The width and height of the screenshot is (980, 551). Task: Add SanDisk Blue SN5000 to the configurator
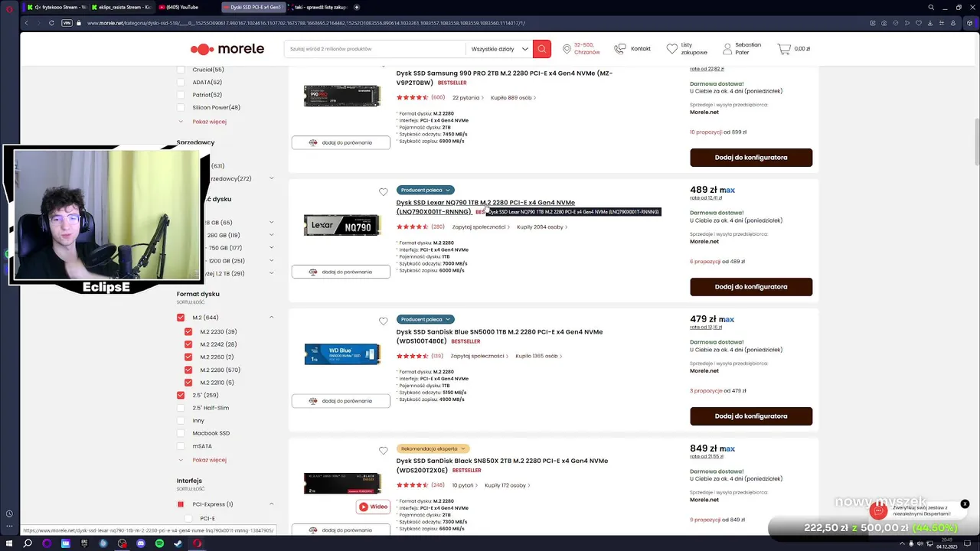click(x=751, y=416)
